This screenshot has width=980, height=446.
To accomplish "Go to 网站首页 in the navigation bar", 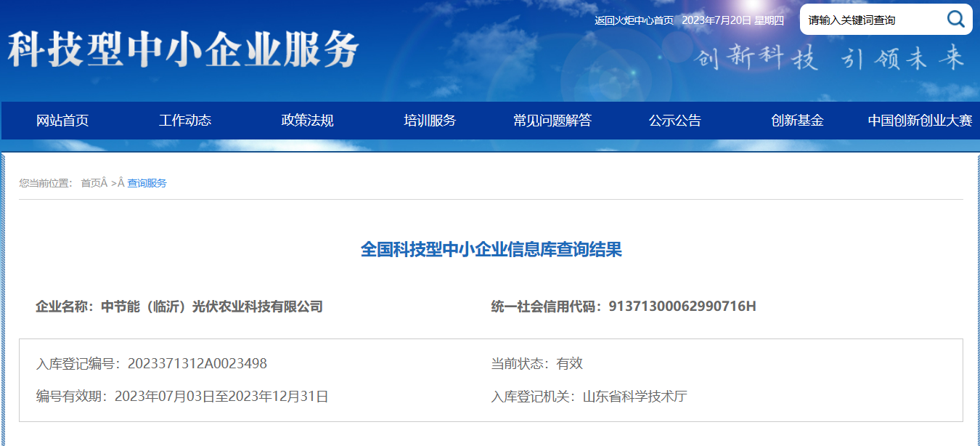I will pyautogui.click(x=62, y=121).
